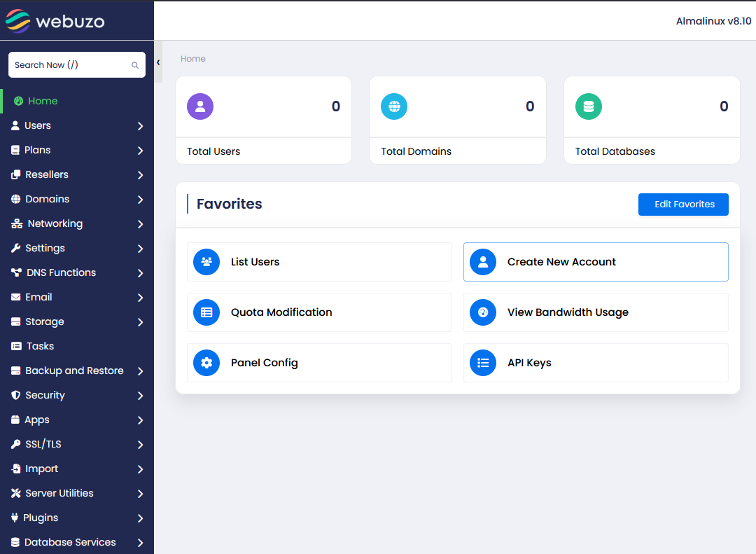Viewport: 756px width, 554px height.
Task: Expand the DNS Functions menu chevron
Action: tap(140, 273)
